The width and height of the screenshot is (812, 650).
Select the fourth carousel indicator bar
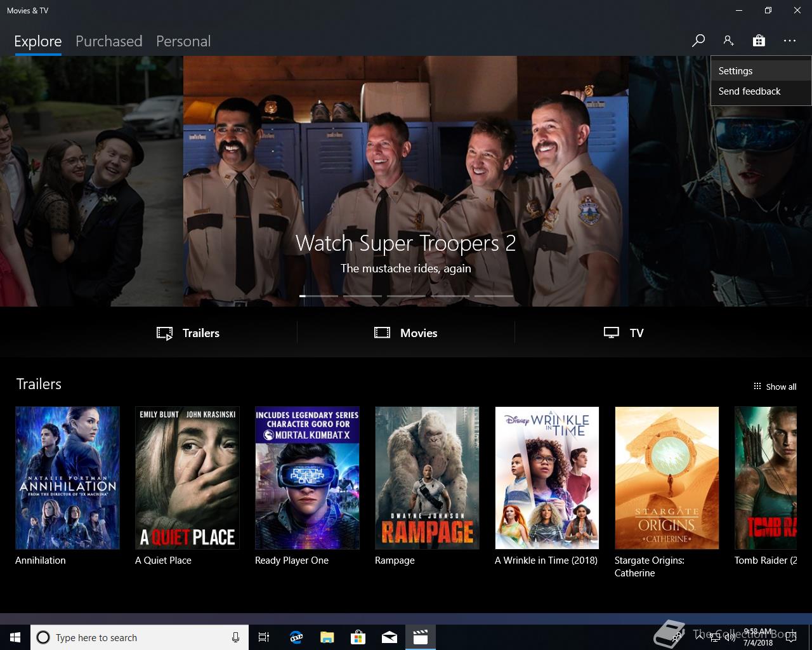(x=450, y=296)
